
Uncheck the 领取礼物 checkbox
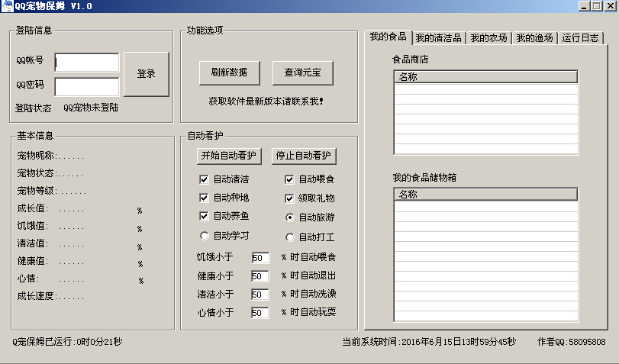(289, 198)
